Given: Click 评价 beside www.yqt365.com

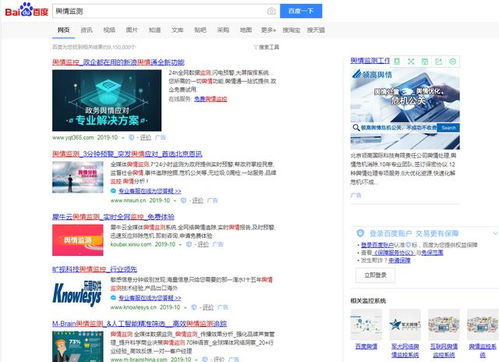Looking at the screenshot, I should [146, 137].
